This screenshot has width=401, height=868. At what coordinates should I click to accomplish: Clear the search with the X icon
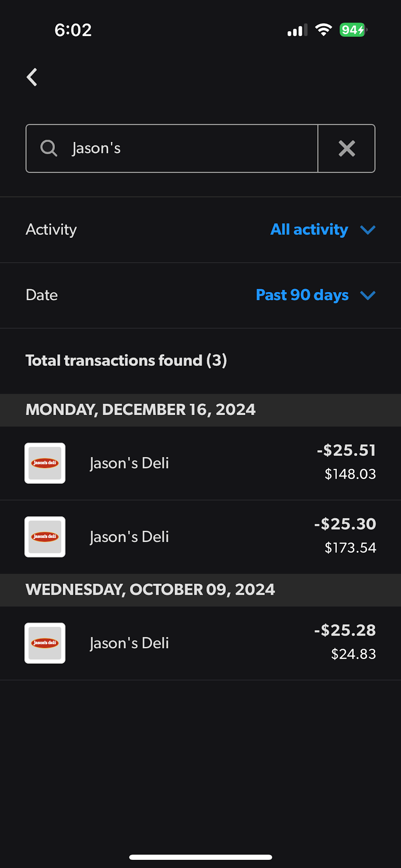(347, 148)
